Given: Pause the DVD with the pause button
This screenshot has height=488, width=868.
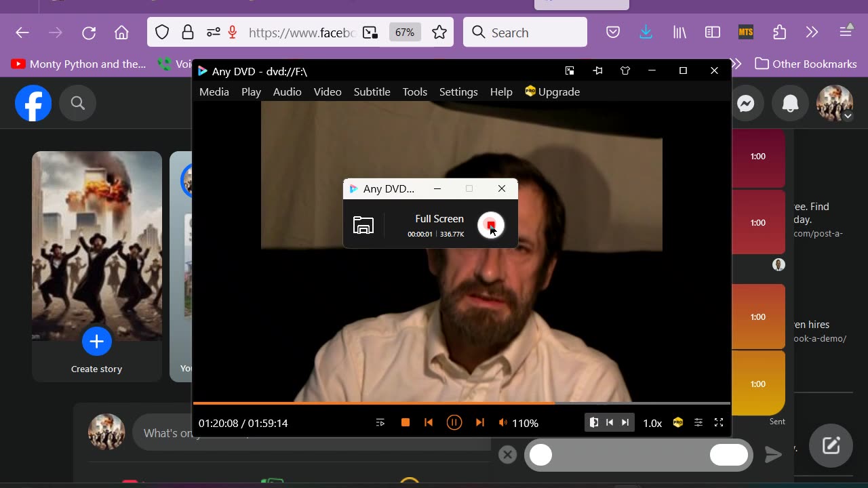Looking at the screenshot, I should (454, 422).
